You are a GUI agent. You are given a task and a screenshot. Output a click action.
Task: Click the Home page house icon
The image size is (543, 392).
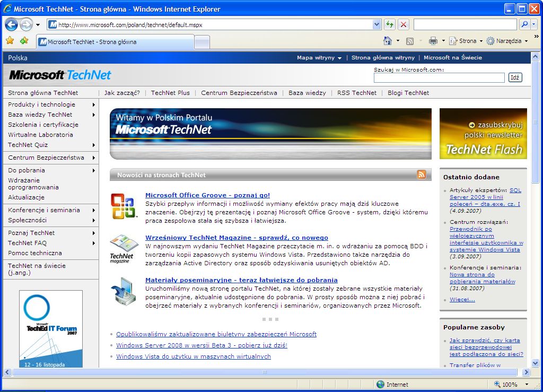[388, 41]
